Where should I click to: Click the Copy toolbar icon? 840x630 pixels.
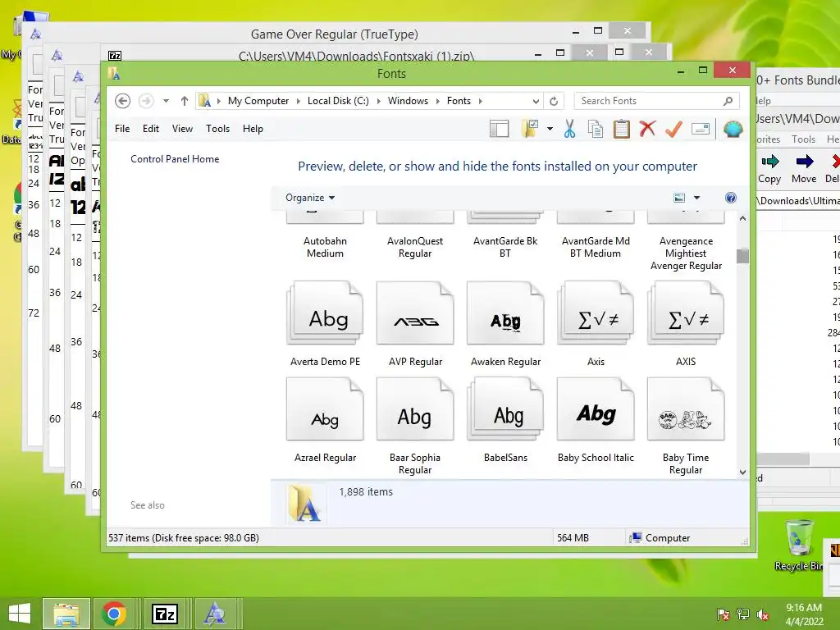click(x=596, y=129)
